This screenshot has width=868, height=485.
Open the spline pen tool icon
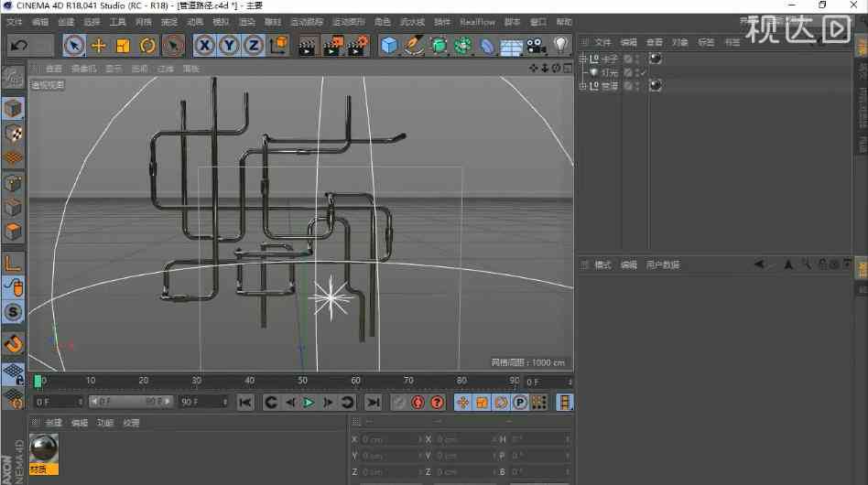point(414,46)
